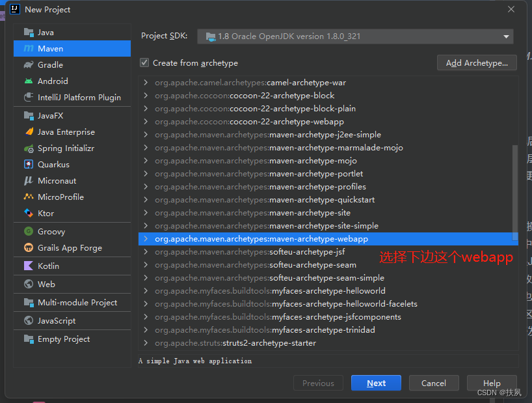Click the Grails App Forge icon
532x403 pixels.
tap(29, 247)
